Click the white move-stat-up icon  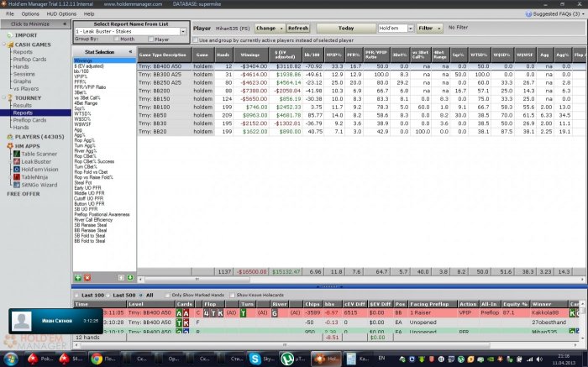coord(121,278)
